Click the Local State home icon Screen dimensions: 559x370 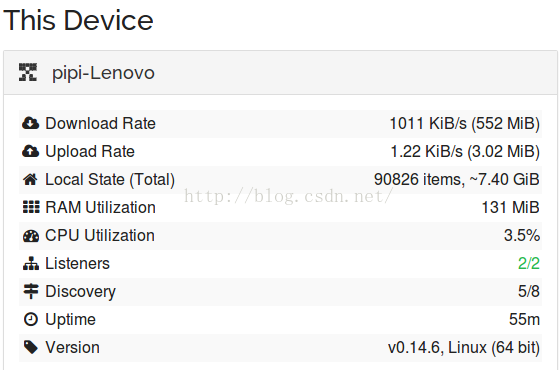[30, 179]
